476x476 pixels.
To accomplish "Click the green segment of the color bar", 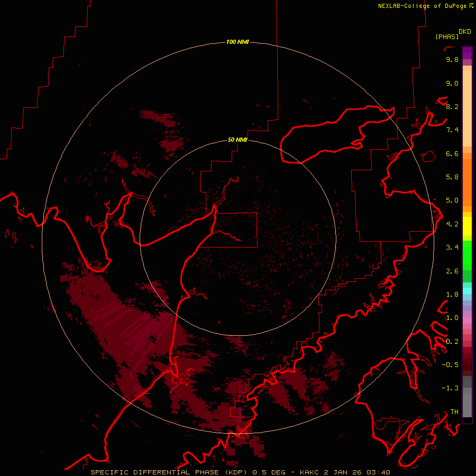I will coord(467,255).
